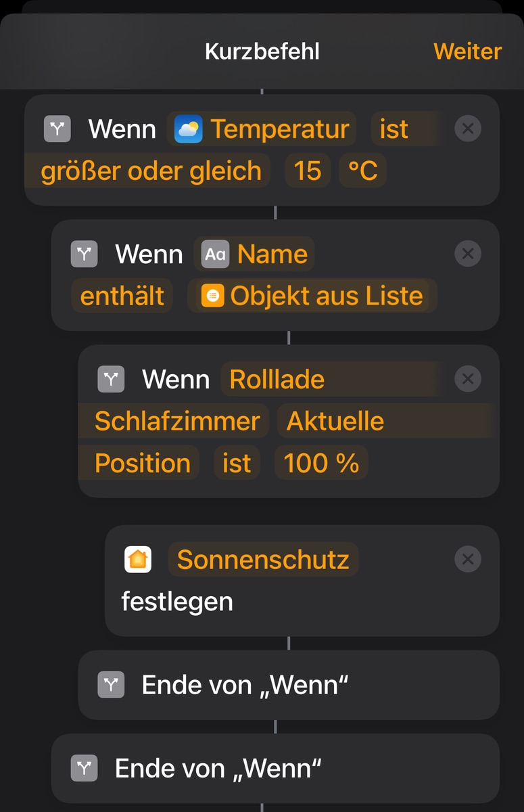Screen dimensions: 524x812
Task: Edit the 15 temperature value
Action: pos(308,171)
